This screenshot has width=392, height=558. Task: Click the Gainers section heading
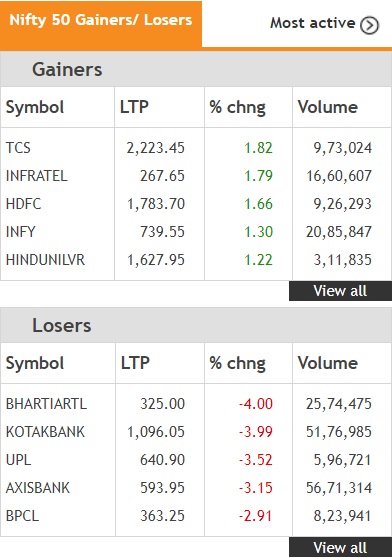pos(67,69)
